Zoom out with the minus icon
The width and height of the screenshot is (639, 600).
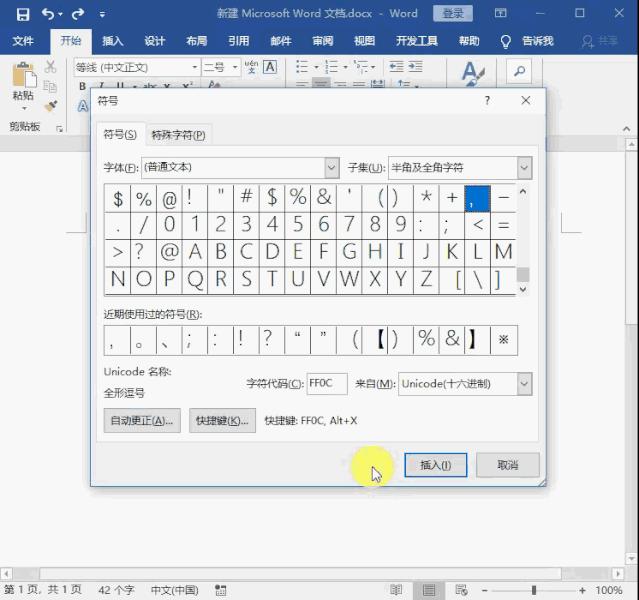(x=485, y=590)
